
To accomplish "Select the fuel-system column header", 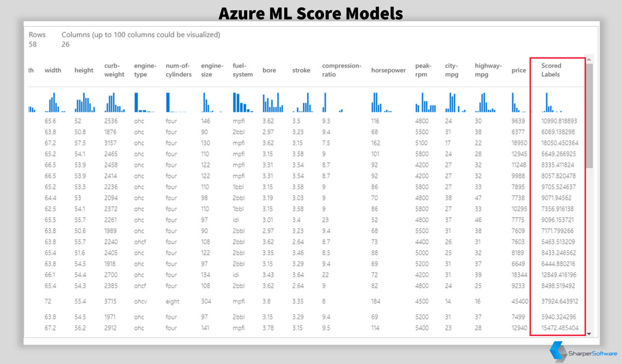I will (x=242, y=70).
